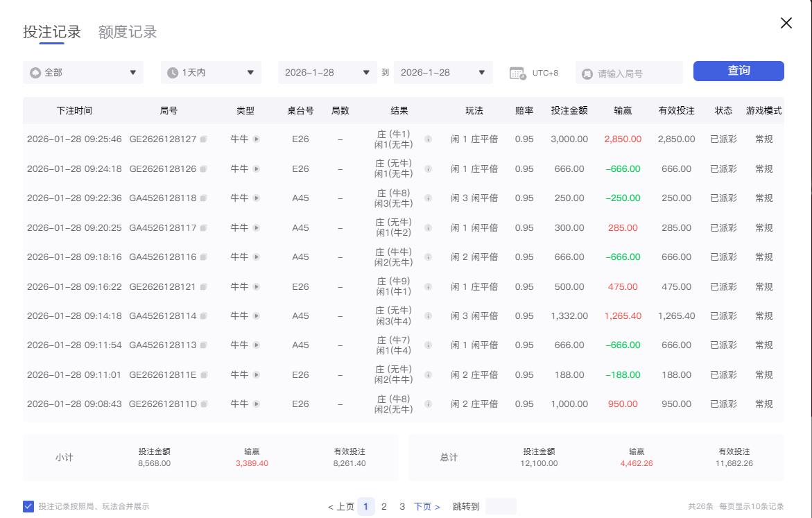This screenshot has height=518, width=812.
Task: Select the 投注记录 tab
Action: point(53,32)
